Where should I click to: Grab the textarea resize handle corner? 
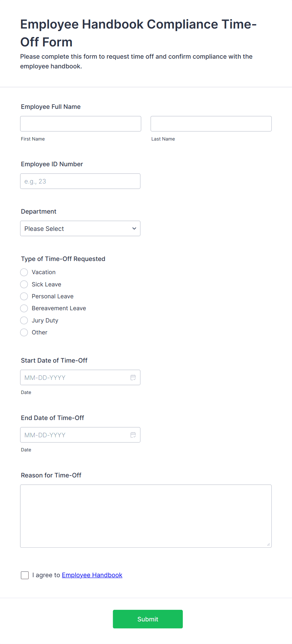click(x=268, y=544)
